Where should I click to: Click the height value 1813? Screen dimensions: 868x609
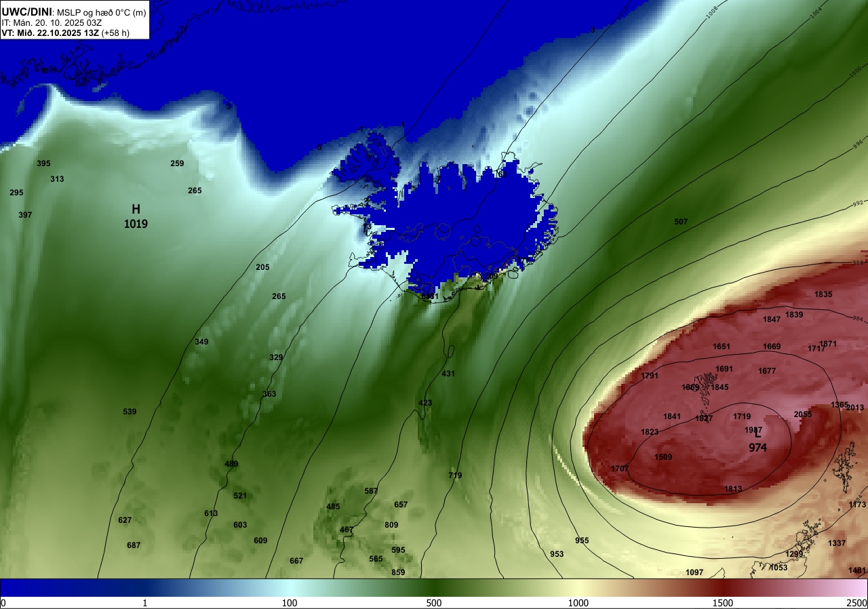[x=733, y=489]
